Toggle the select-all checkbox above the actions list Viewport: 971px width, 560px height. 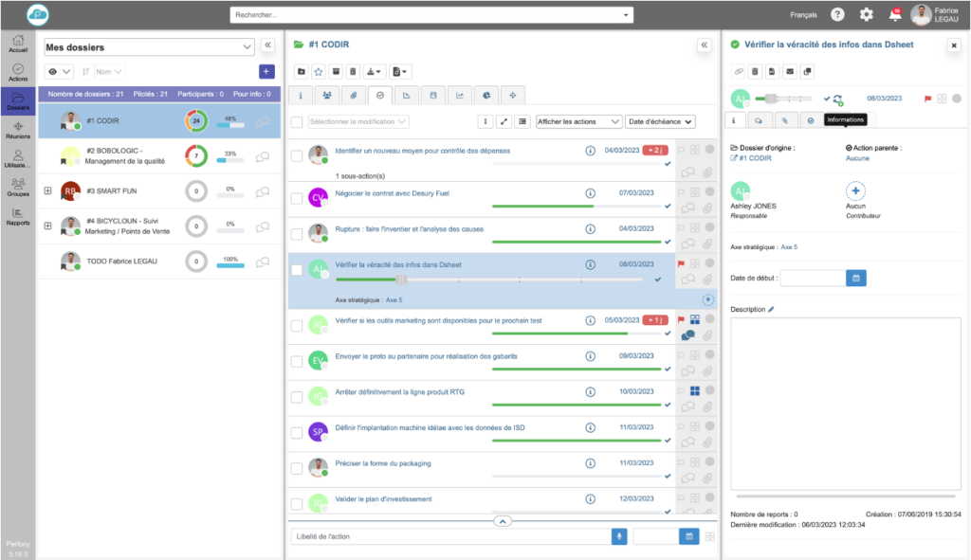(x=297, y=121)
